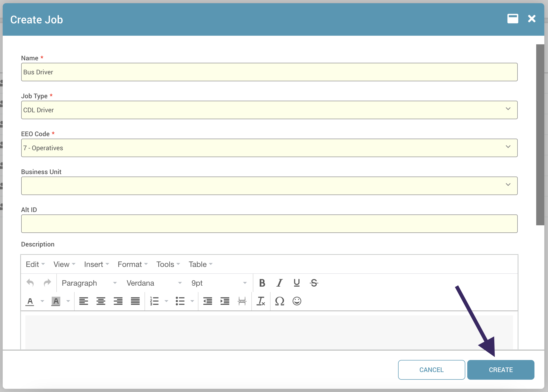
Task: Insert a bulleted list
Action: 180,301
